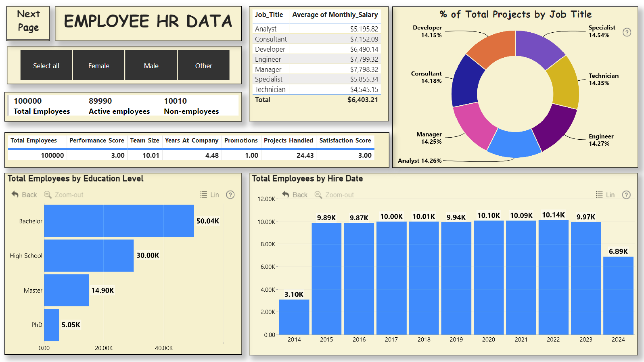
Task: Click the 2024 hire date bar
Action: click(618, 296)
